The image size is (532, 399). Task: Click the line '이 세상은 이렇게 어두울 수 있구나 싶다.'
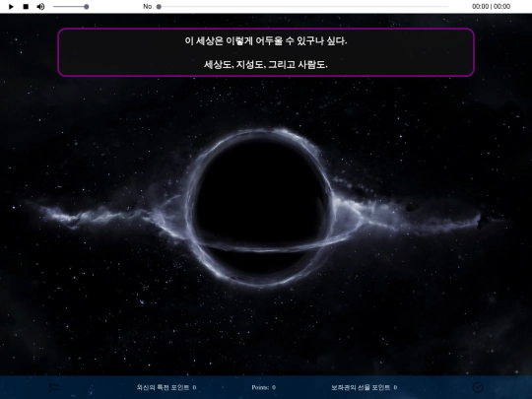[x=266, y=40]
